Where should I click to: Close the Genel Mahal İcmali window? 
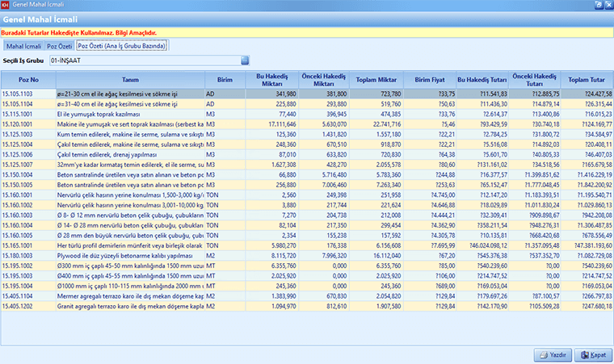pos(608,5)
